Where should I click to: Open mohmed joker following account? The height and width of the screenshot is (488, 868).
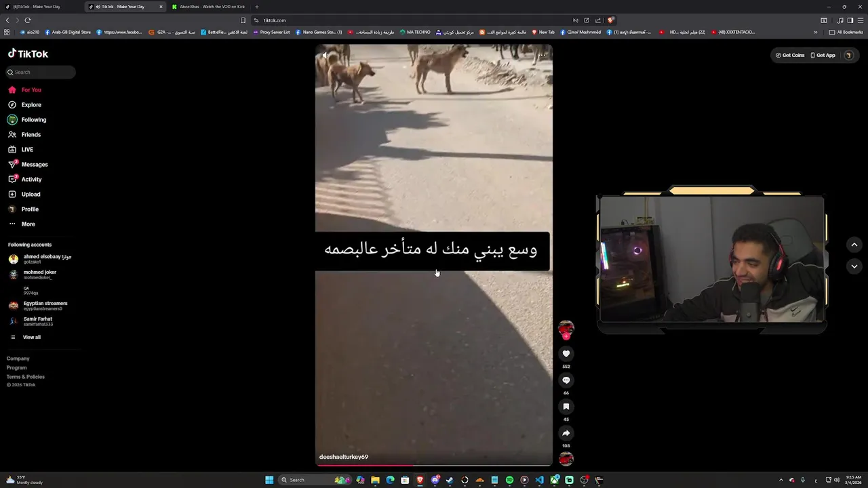(x=33, y=274)
